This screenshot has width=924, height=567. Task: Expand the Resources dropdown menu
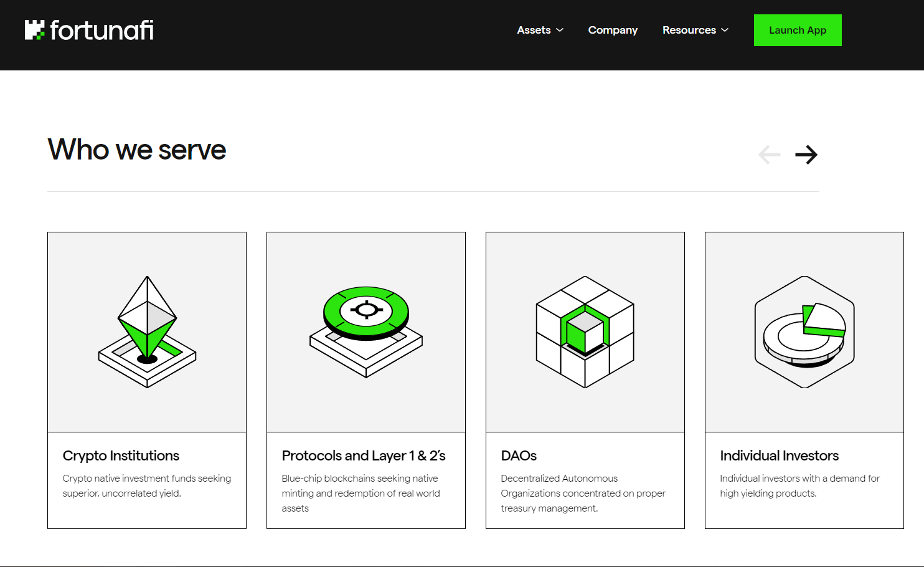(689, 30)
